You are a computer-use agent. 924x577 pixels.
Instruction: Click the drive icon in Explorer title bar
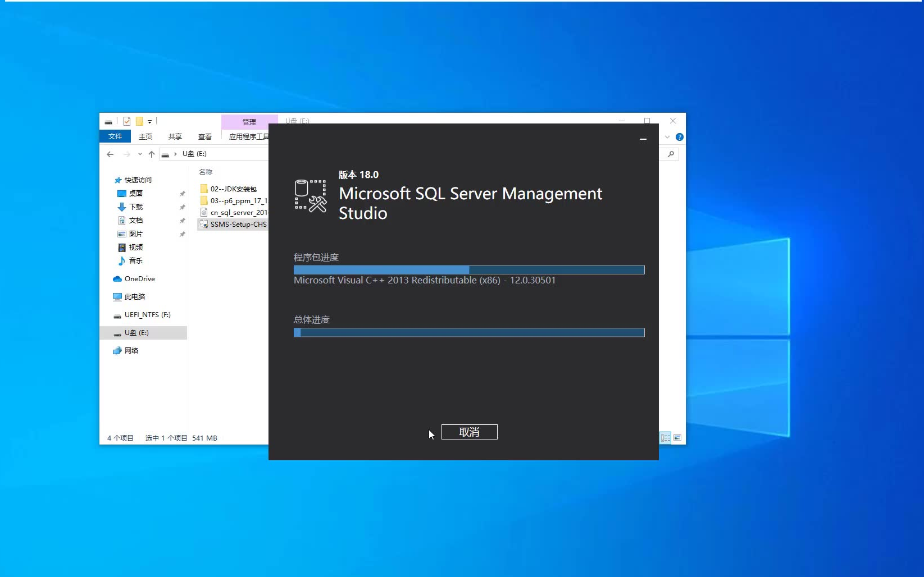108,121
